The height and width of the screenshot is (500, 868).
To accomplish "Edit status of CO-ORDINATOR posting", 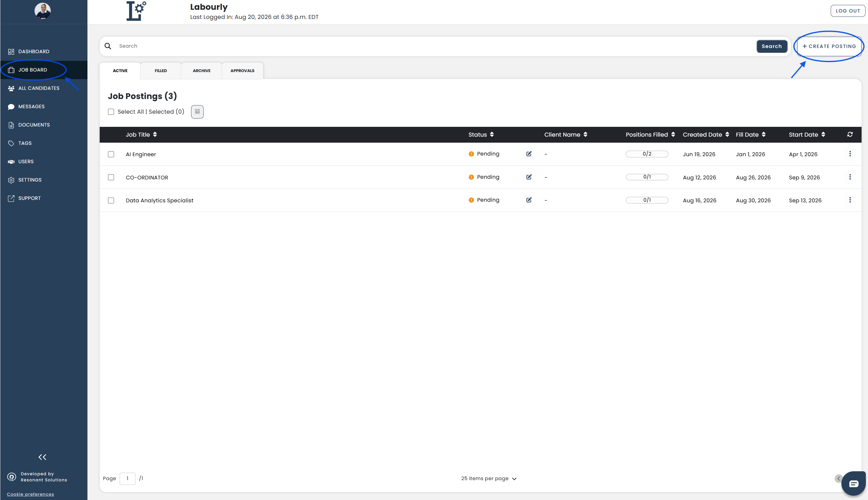I will (529, 177).
